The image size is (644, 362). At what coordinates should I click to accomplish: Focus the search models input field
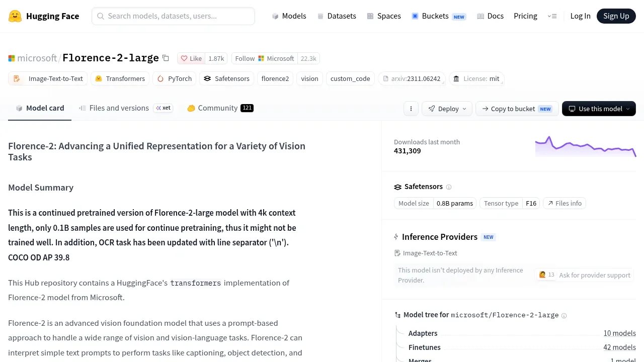173,16
